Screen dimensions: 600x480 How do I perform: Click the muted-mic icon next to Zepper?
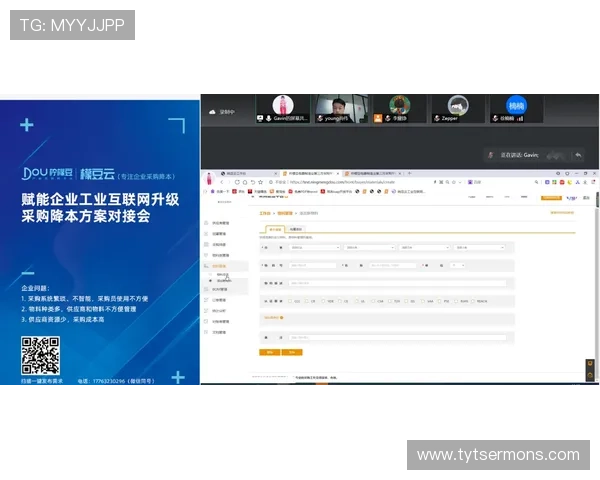tap(437, 118)
